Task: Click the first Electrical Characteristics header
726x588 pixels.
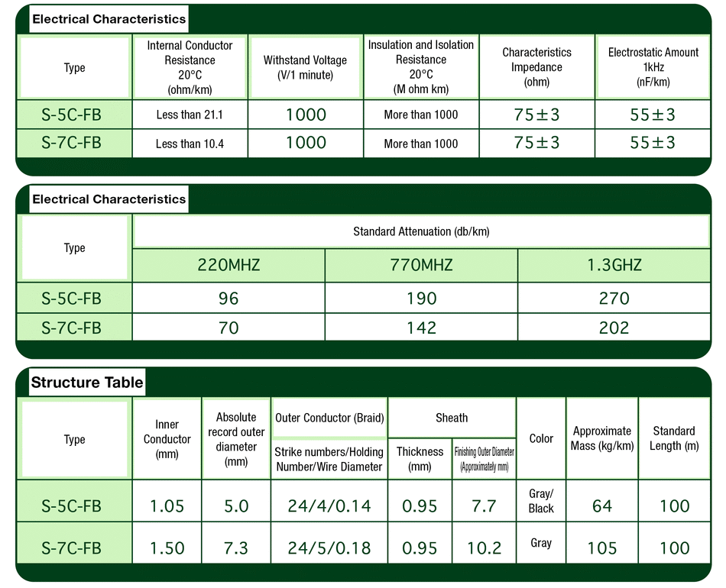Action: coord(108,19)
